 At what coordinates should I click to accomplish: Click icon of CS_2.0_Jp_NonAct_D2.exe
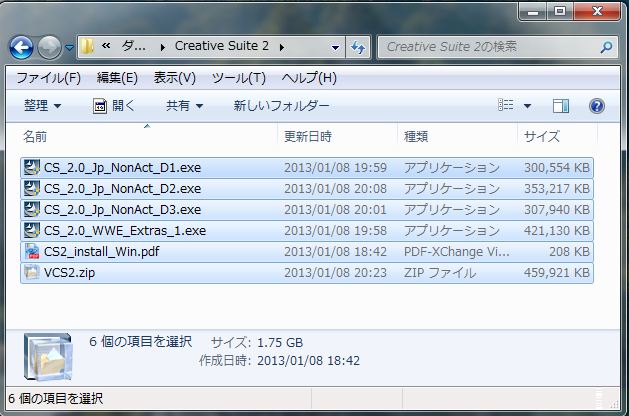click(32, 189)
